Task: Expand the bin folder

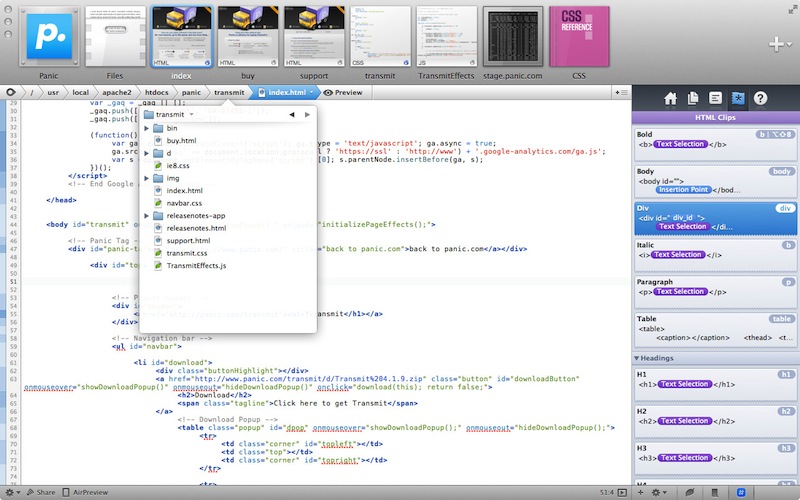Action: click(147, 128)
